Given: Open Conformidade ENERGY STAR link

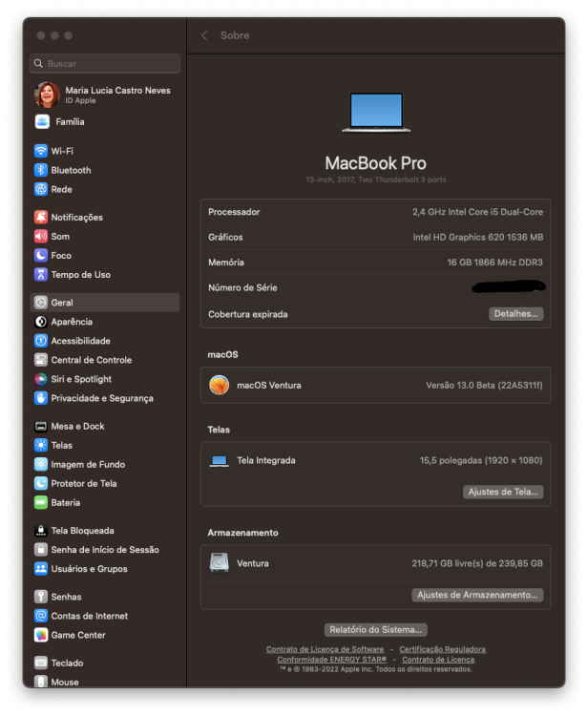Looking at the screenshot, I should pos(332,660).
